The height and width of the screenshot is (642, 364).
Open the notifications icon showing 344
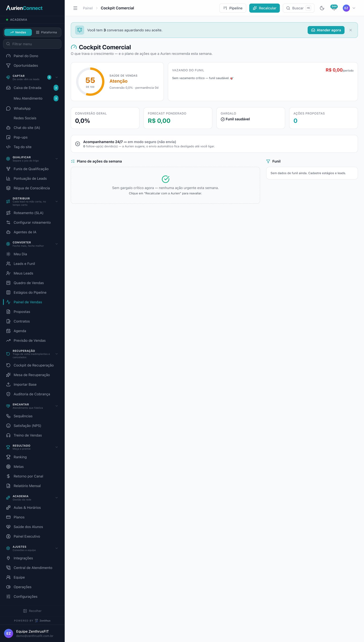334,8
